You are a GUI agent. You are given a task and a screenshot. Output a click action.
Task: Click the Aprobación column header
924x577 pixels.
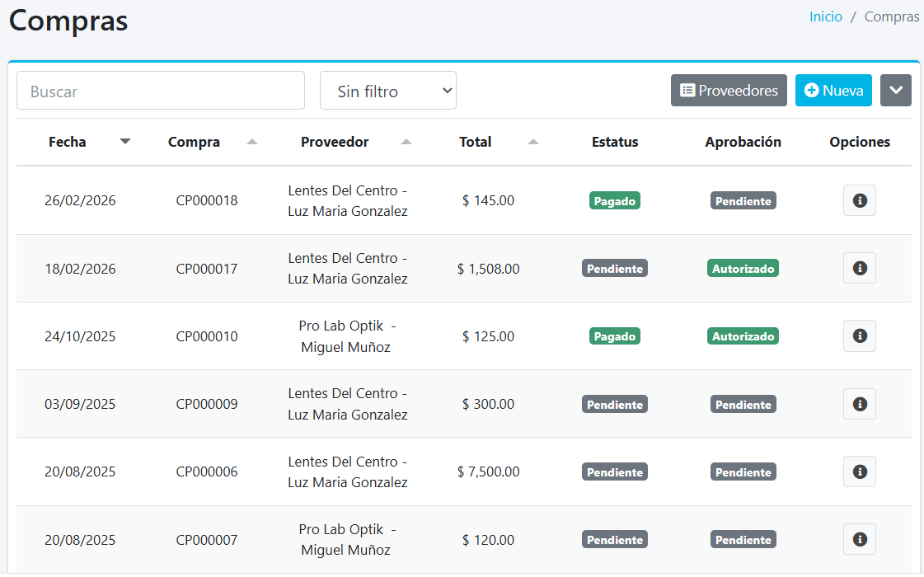[x=743, y=142]
